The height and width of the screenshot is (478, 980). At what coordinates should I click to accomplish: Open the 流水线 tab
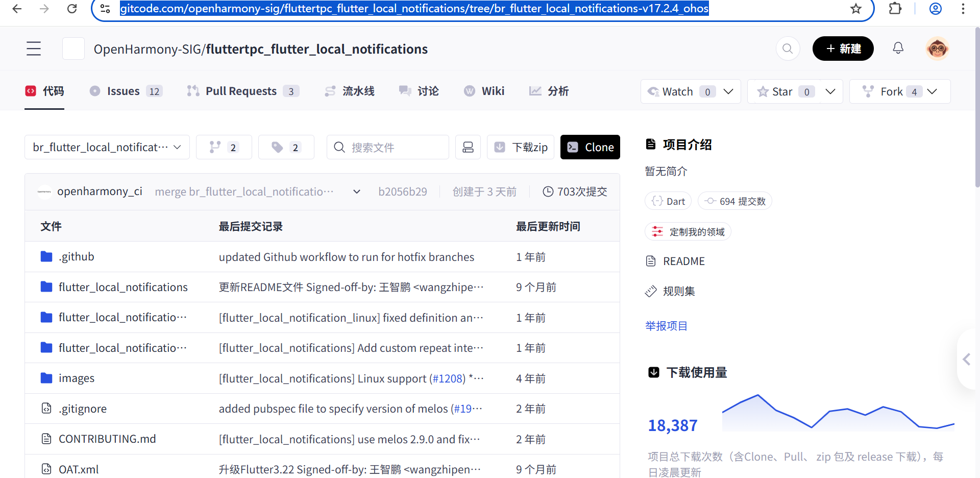click(x=350, y=91)
